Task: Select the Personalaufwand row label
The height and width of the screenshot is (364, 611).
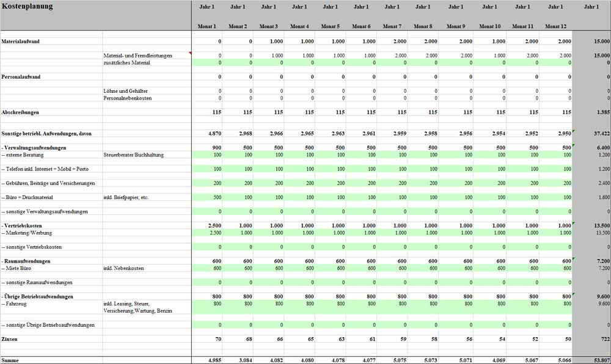Action: click(x=21, y=77)
